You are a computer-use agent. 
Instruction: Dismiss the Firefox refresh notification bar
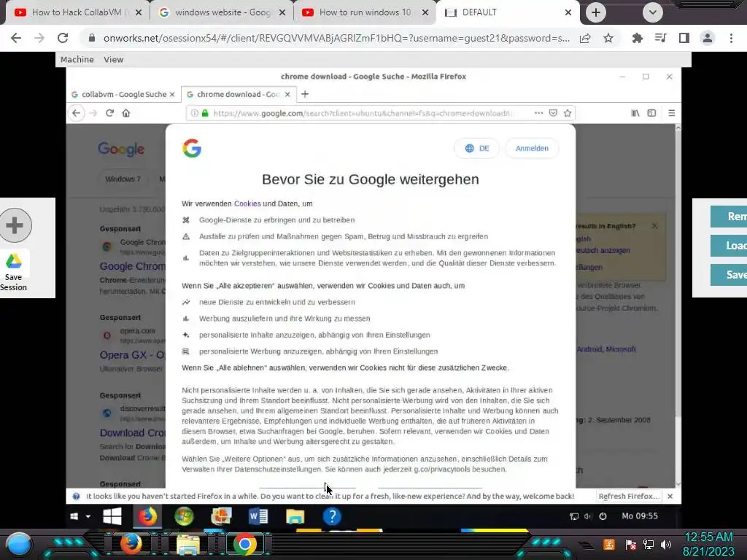click(x=670, y=496)
